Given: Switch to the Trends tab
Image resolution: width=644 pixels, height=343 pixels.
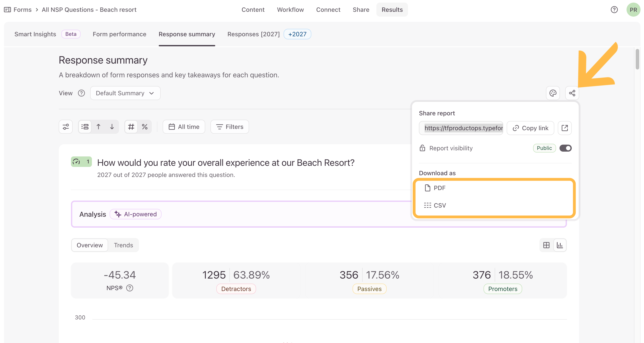Looking at the screenshot, I should click(124, 245).
